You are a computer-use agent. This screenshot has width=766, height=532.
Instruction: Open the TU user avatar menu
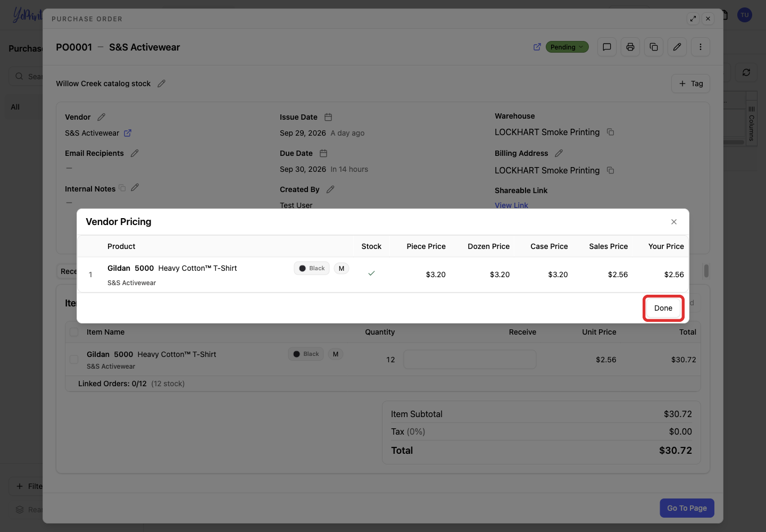[745, 15]
